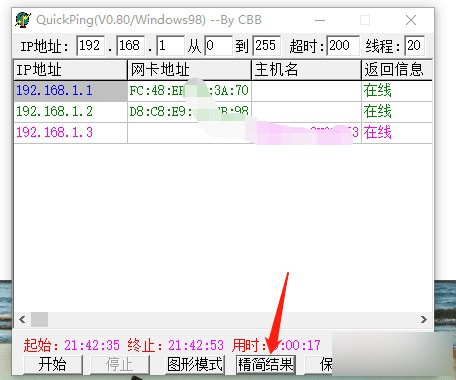Viewport: 456px width, 380px height.
Task: Click the first IP octet field 192
Action: (x=91, y=45)
